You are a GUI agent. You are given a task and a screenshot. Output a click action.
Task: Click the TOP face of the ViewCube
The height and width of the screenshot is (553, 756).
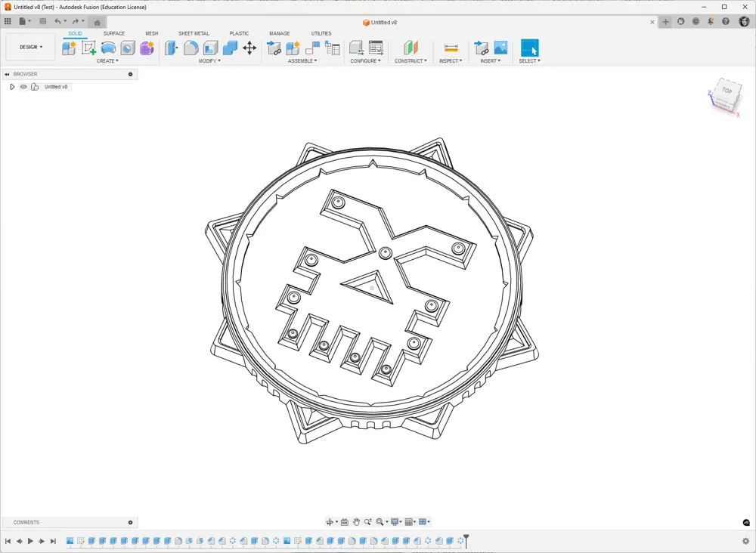[x=727, y=91]
